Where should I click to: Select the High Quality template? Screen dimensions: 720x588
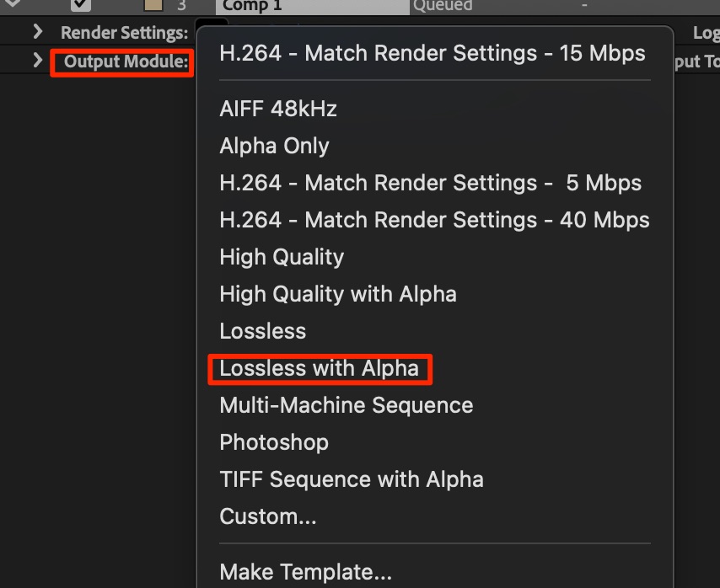tap(282, 257)
